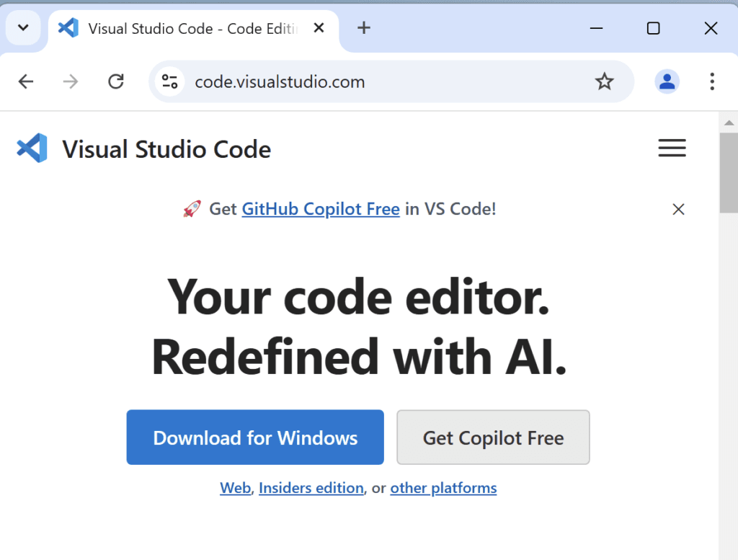
Task: Click the Visual Studio Code logo icon
Action: 32,148
